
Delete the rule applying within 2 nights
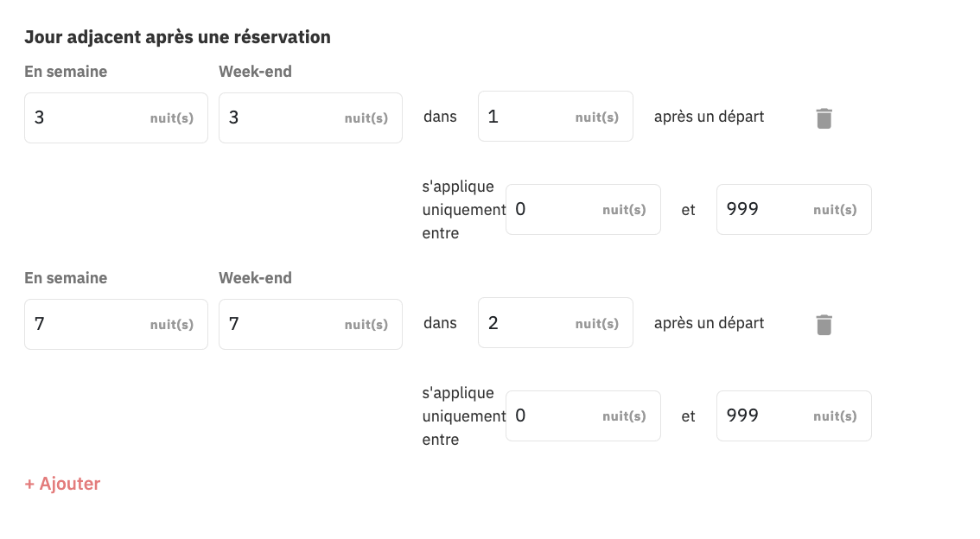pyautogui.click(x=824, y=324)
